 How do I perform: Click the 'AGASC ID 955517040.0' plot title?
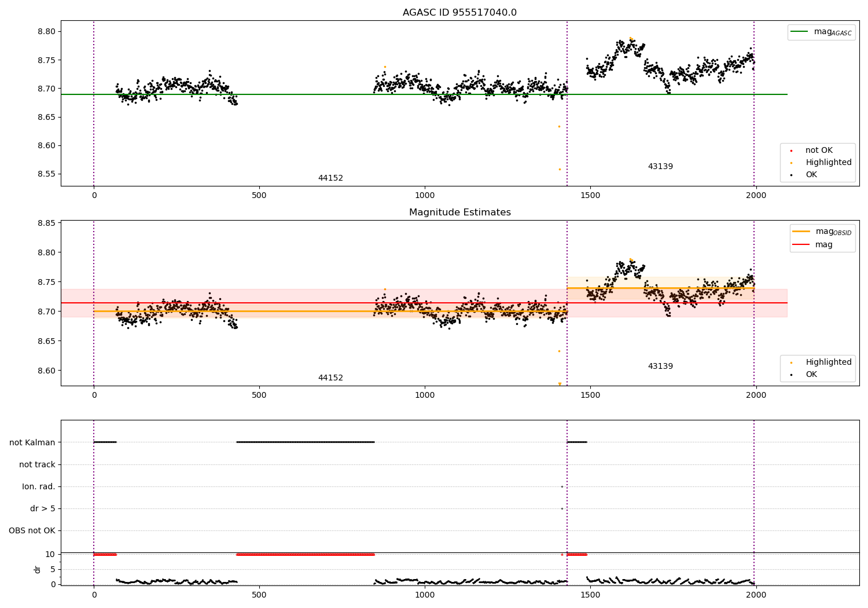[x=459, y=13]
